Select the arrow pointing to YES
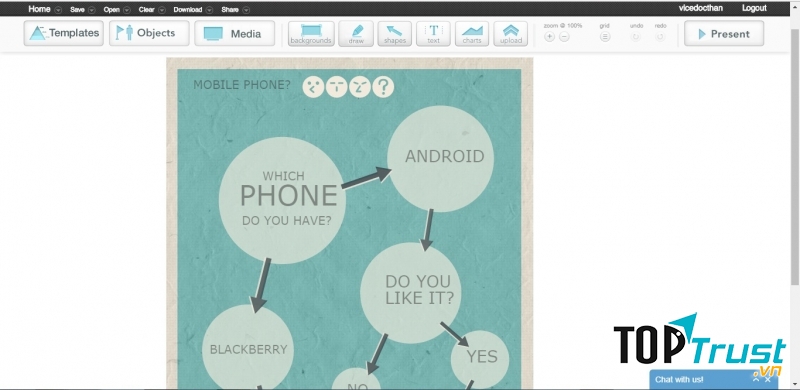 click(455, 334)
